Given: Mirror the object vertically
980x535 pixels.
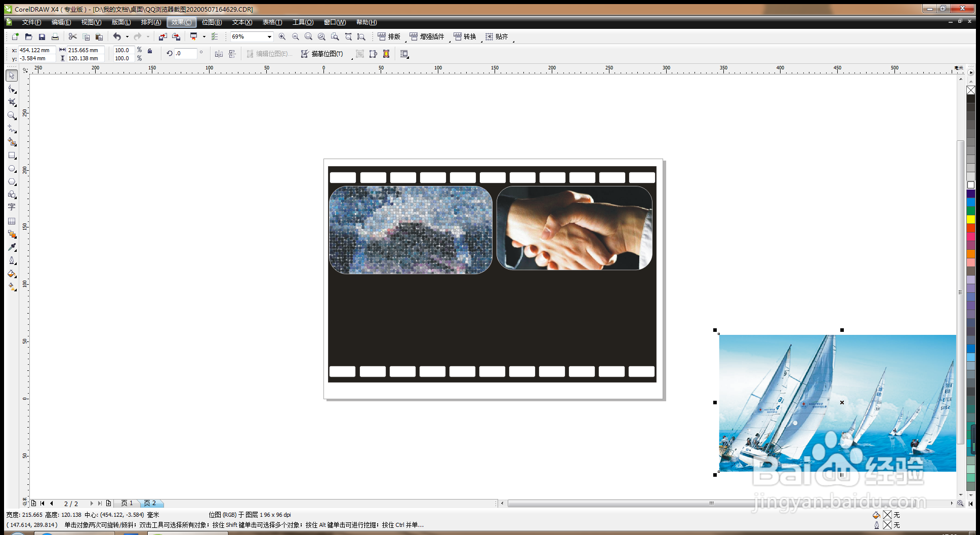Looking at the screenshot, I should click(232, 54).
